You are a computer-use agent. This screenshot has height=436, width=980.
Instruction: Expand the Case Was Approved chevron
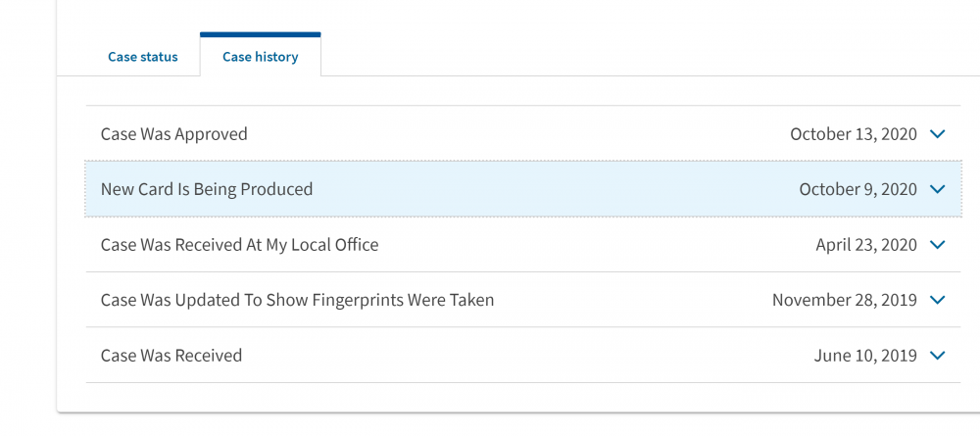click(937, 133)
